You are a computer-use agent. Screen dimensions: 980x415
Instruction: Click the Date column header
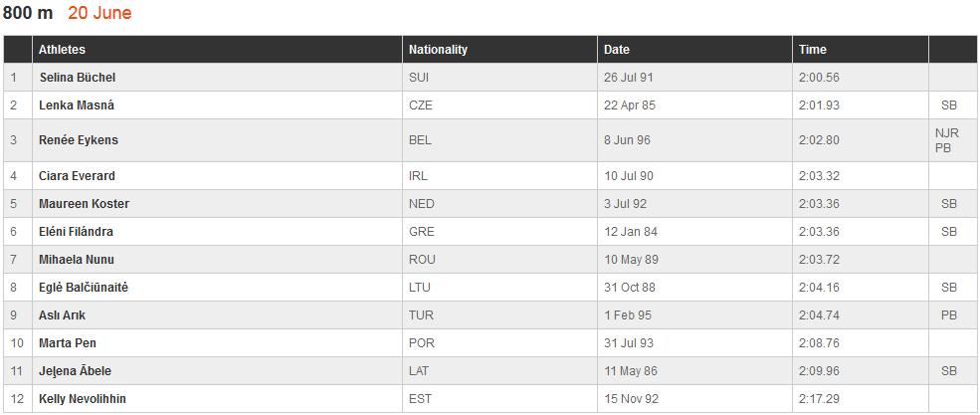click(x=617, y=50)
